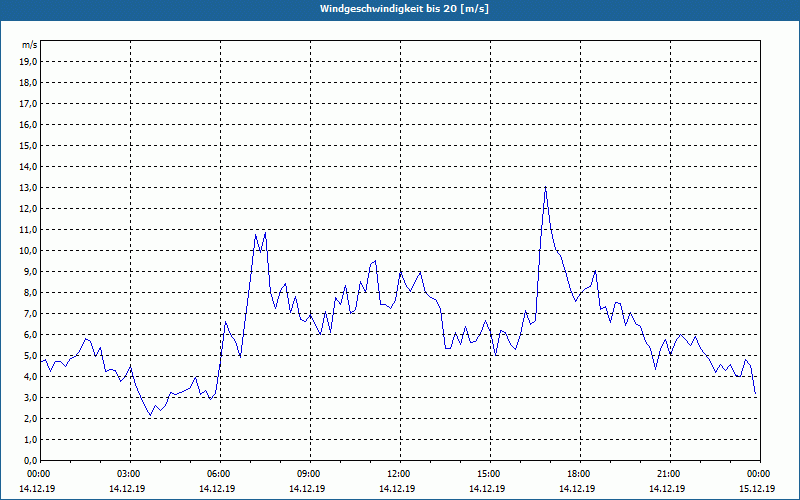The height and width of the screenshot is (500, 800).
Task: Select the 03:00 time label
Action: (127, 474)
